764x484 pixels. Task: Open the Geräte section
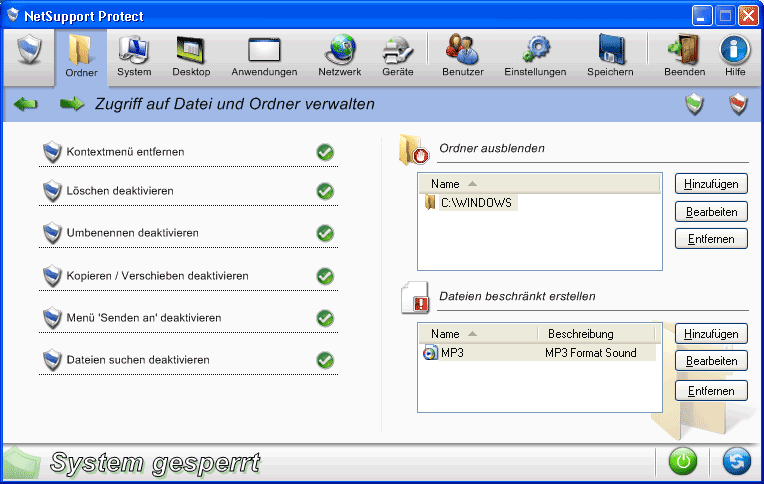click(x=398, y=56)
